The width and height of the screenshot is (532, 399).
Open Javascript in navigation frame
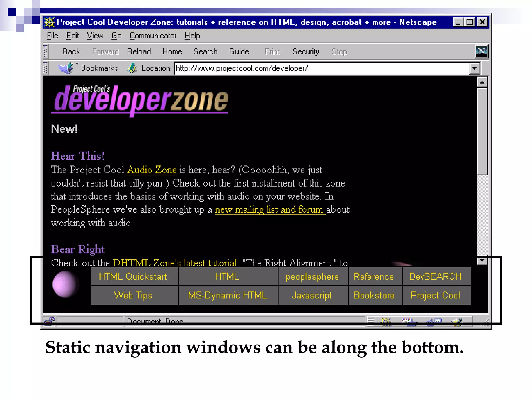coord(314,295)
